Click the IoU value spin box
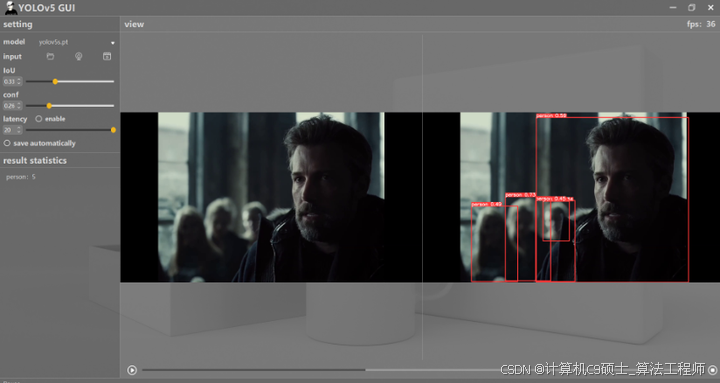720x383 pixels. point(12,82)
